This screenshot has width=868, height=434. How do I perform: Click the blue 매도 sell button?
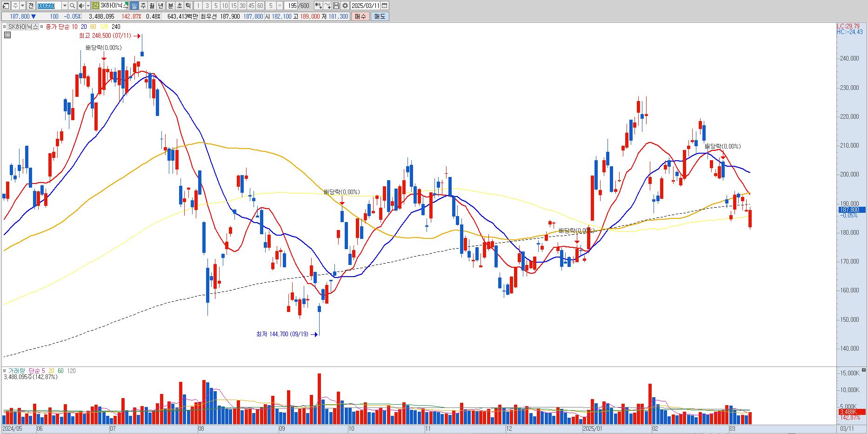[380, 16]
